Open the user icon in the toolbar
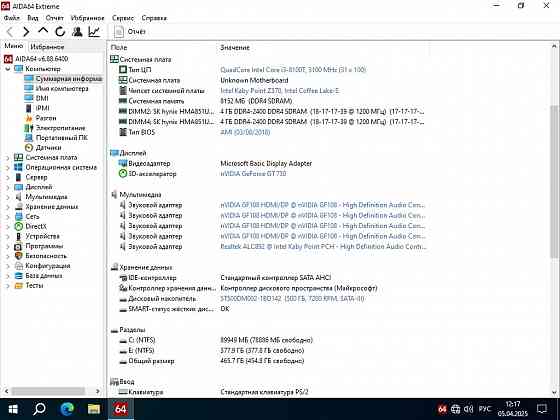Screen dimensions: 560x420 [77, 32]
